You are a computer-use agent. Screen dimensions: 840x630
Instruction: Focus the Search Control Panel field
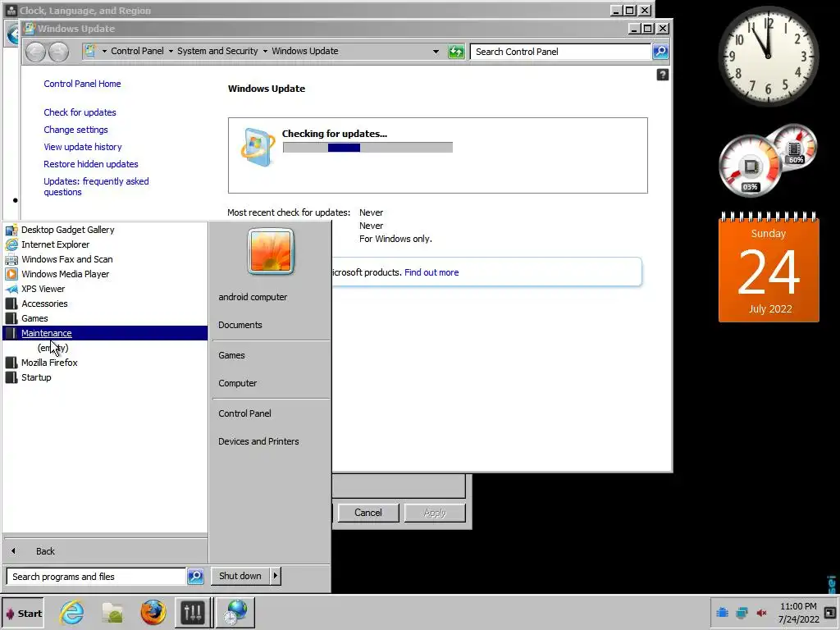point(560,52)
